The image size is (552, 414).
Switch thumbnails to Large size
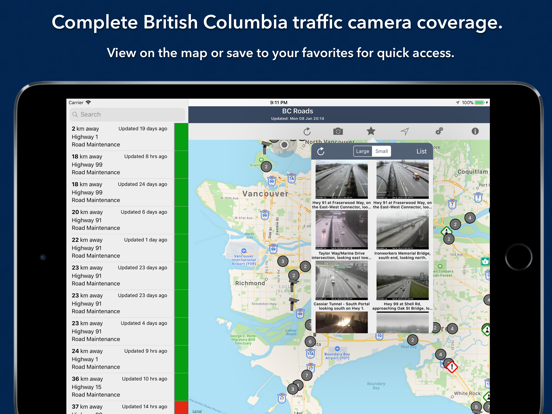click(363, 151)
